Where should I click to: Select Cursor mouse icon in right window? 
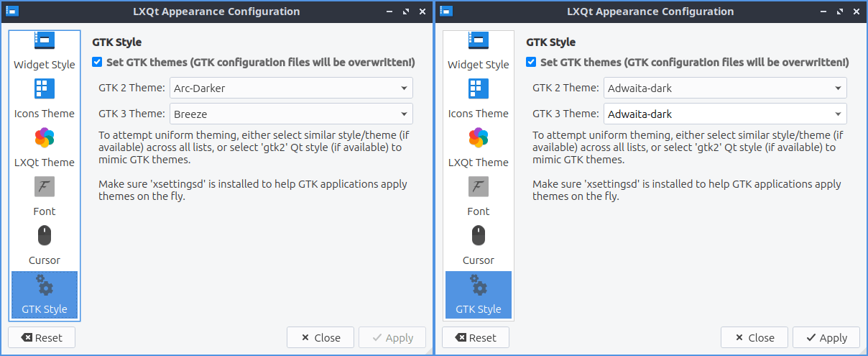pos(478,236)
